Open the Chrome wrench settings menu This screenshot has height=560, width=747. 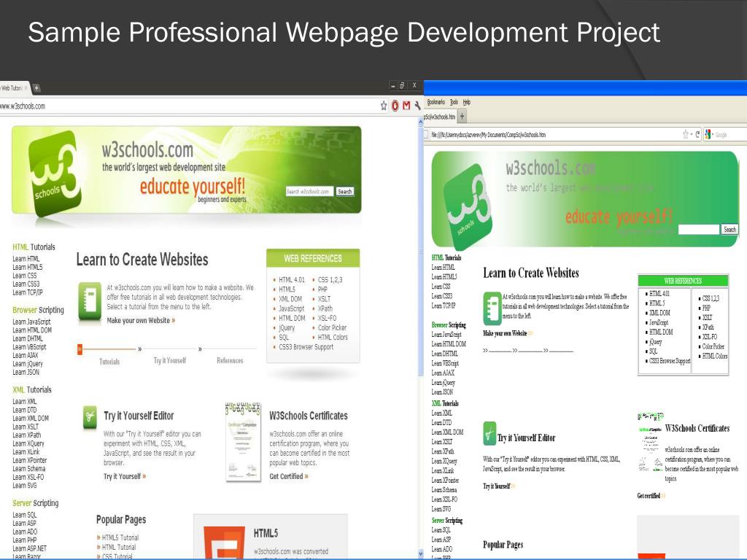pos(417,106)
